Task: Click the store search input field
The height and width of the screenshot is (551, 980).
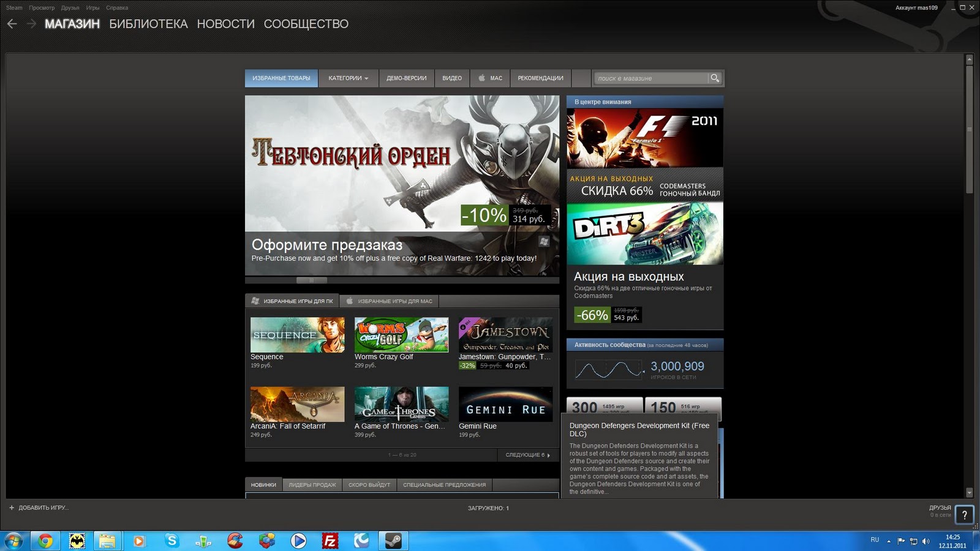Action: coord(651,78)
